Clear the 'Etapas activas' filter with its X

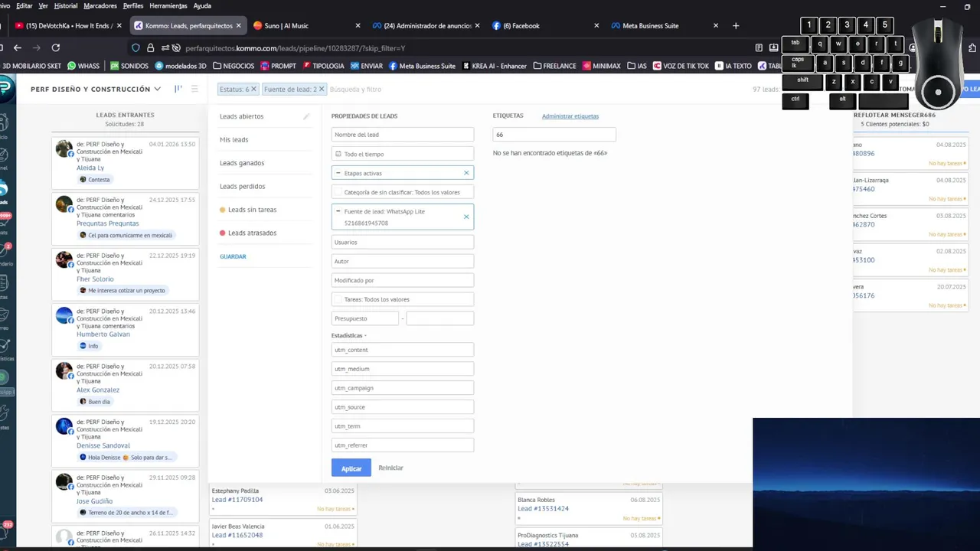point(466,173)
